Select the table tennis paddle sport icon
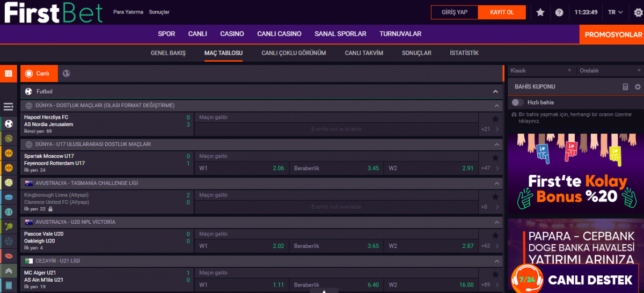 click(9, 226)
